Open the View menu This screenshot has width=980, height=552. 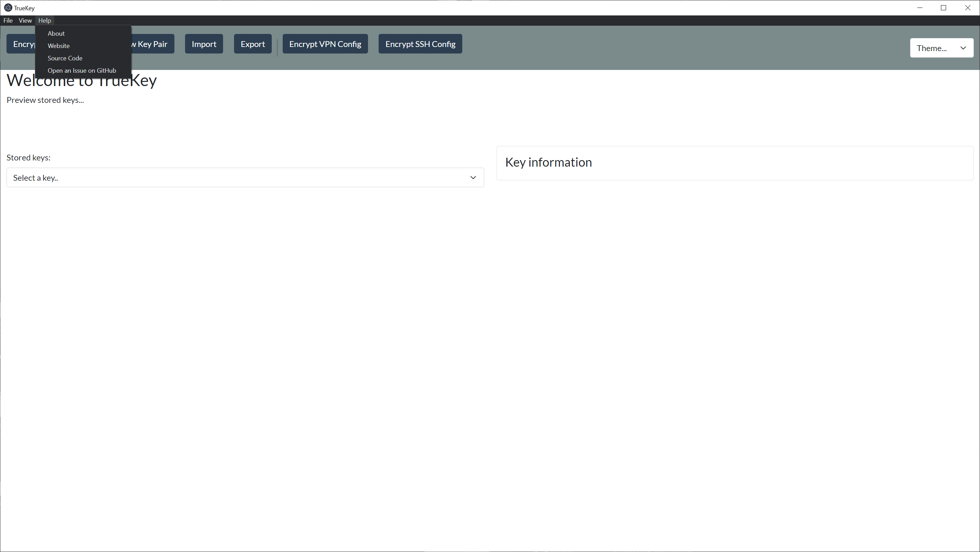[25, 20]
